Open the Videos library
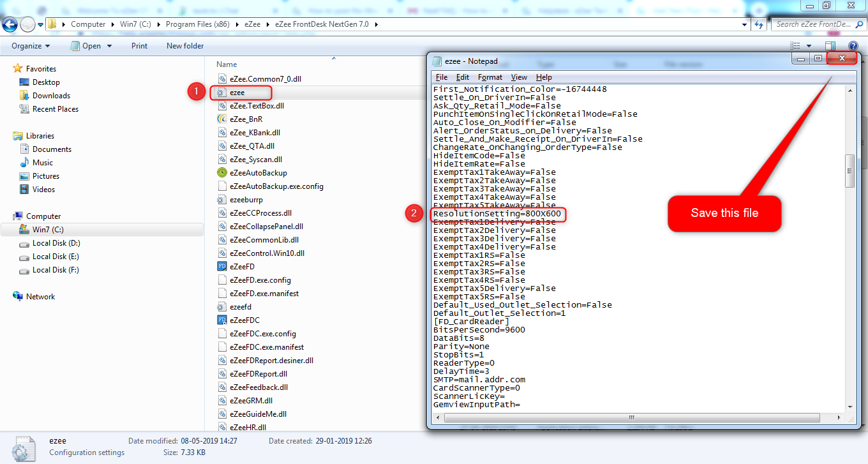 click(43, 190)
